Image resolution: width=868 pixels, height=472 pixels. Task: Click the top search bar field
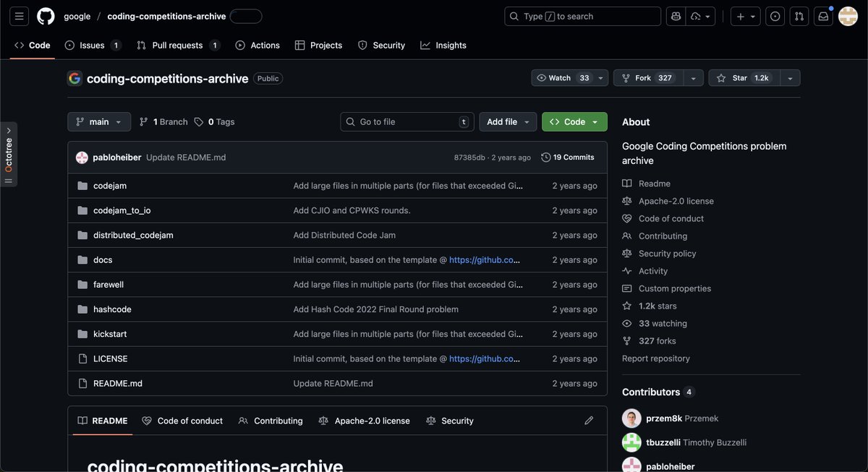(x=582, y=16)
